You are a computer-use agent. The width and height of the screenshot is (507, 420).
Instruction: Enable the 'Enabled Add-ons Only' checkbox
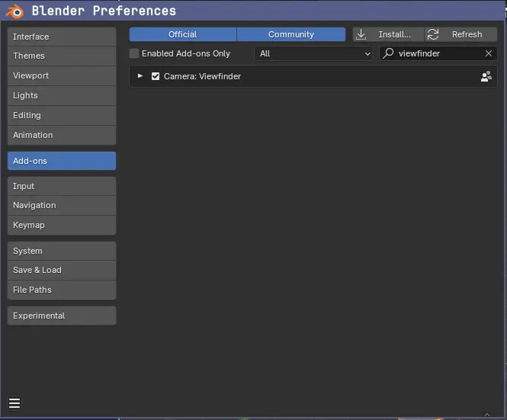[134, 53]
